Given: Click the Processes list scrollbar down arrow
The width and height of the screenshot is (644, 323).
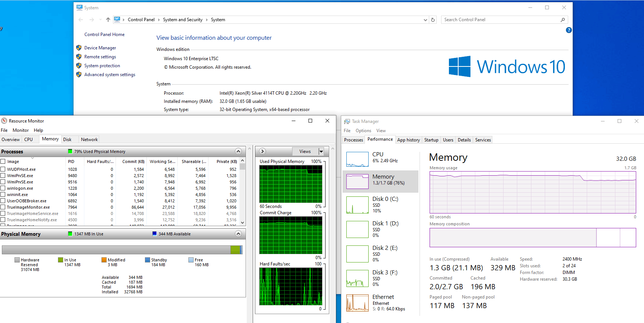Looking at the screenshot, I should pyautogui.click(x=243, y=223).
